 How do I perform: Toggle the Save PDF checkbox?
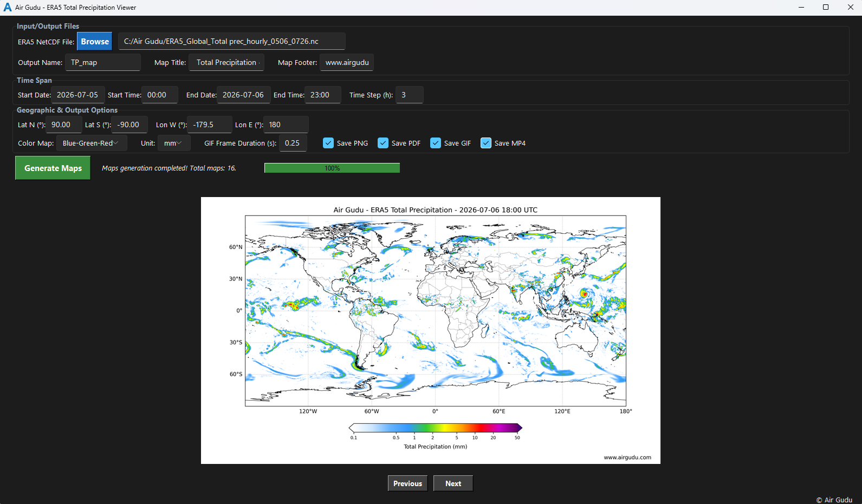tap(383, 143)
